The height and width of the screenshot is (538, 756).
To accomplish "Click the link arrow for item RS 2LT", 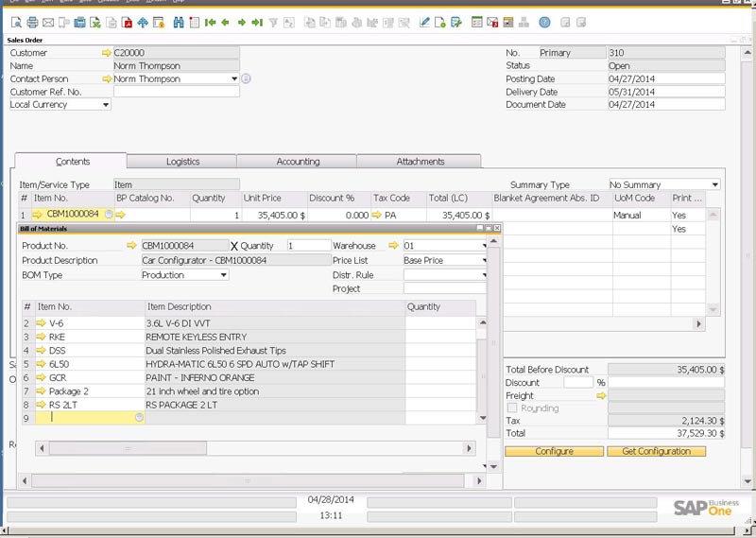I will point(41,405).
